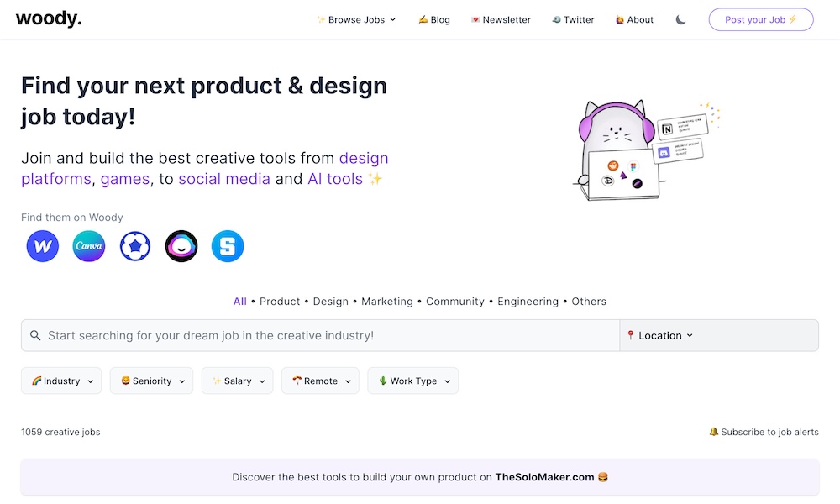Click the Webflow company logo icon
Screen dimensions: 840x504
click(43, 246)
